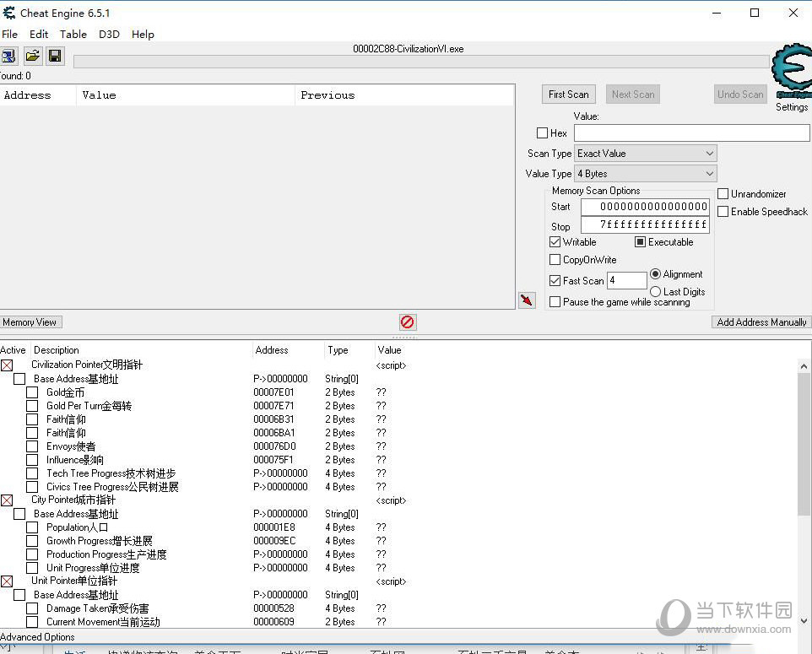
Task: Activate Damage Taken entry checkbox
Action: click(32, 608)
